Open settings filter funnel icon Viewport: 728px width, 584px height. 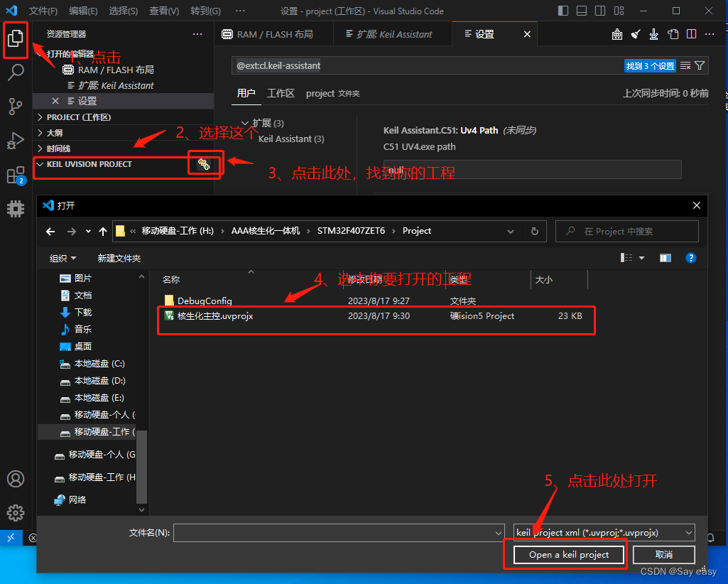click(x=700, y=65)
